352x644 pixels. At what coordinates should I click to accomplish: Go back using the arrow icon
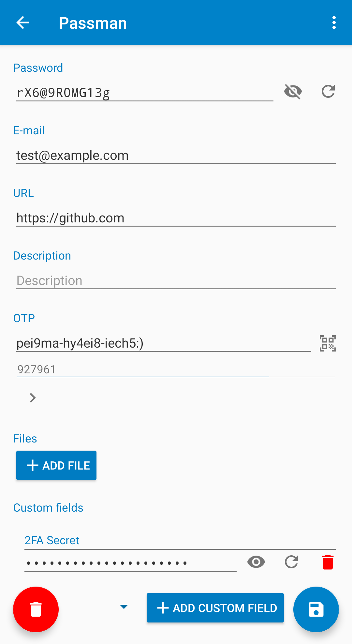23,23
